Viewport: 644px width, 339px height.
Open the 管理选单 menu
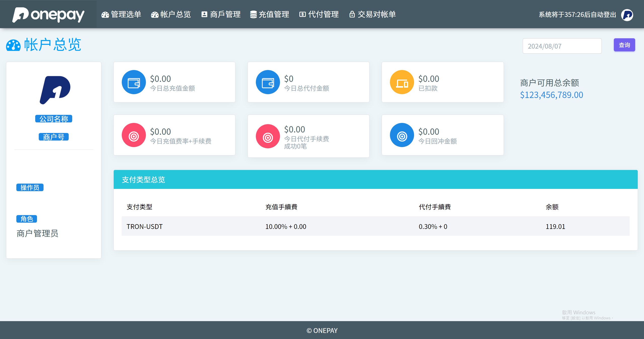[x=122, y=14]
